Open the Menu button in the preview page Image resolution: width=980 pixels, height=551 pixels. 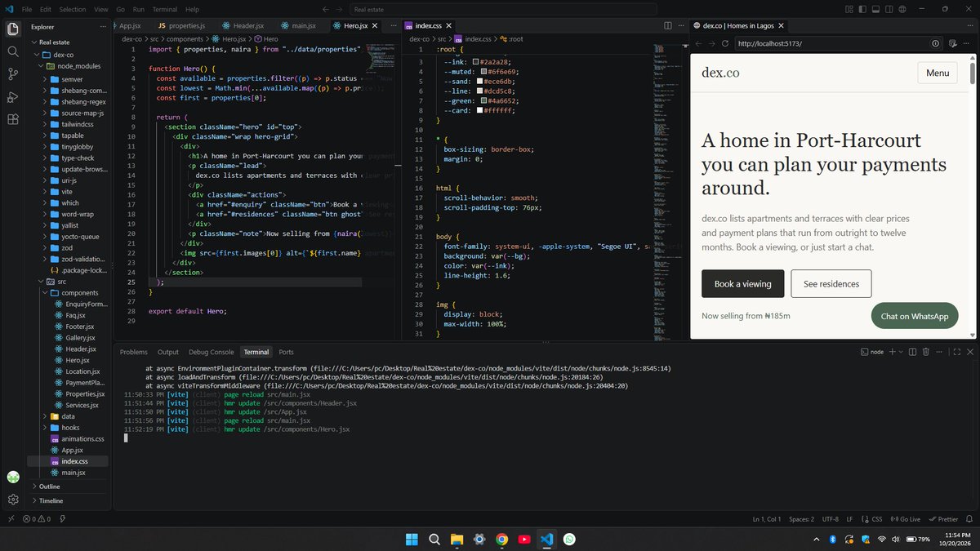click(x=938, y=73)
